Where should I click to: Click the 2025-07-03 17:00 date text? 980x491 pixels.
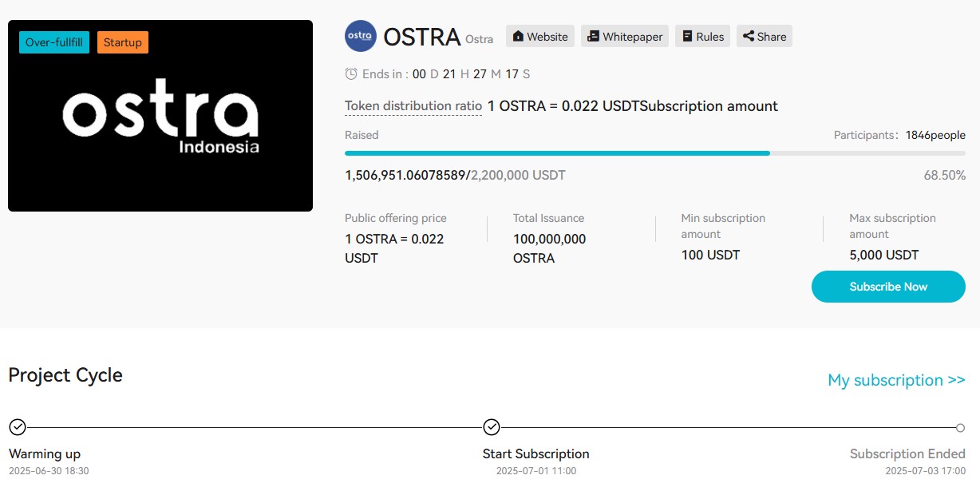pos(926,471)
